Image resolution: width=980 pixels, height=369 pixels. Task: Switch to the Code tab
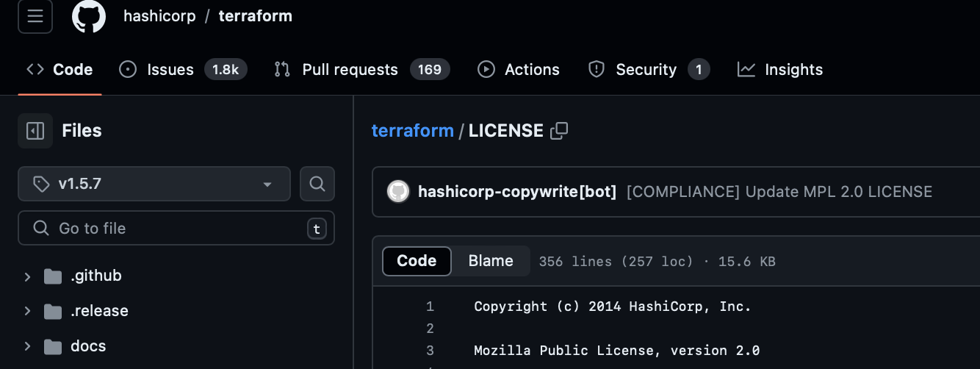pyautogui.click(x=60, y=70)
